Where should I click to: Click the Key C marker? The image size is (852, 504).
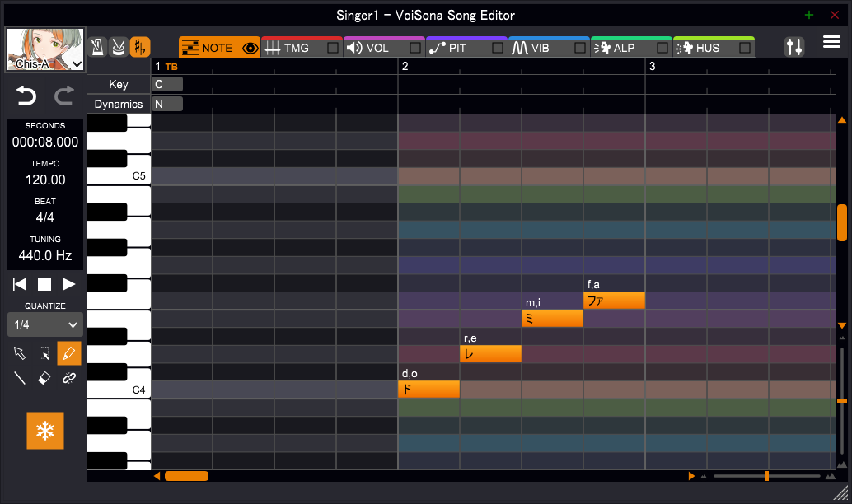(166, 84)
